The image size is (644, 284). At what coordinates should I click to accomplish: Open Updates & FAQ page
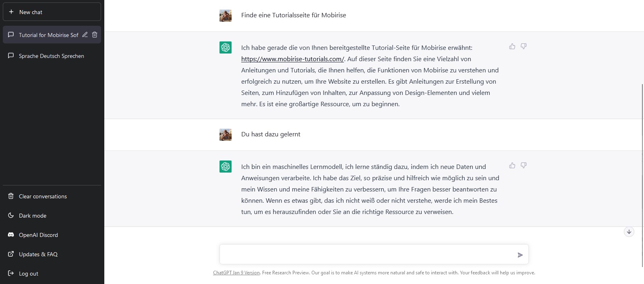38,254
